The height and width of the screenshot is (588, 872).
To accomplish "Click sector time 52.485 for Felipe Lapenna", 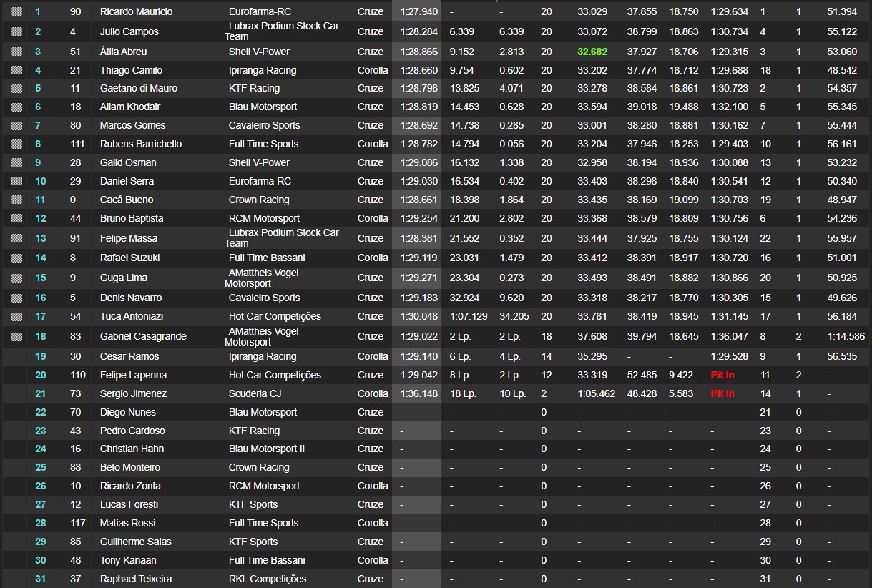I will point(642,375).
